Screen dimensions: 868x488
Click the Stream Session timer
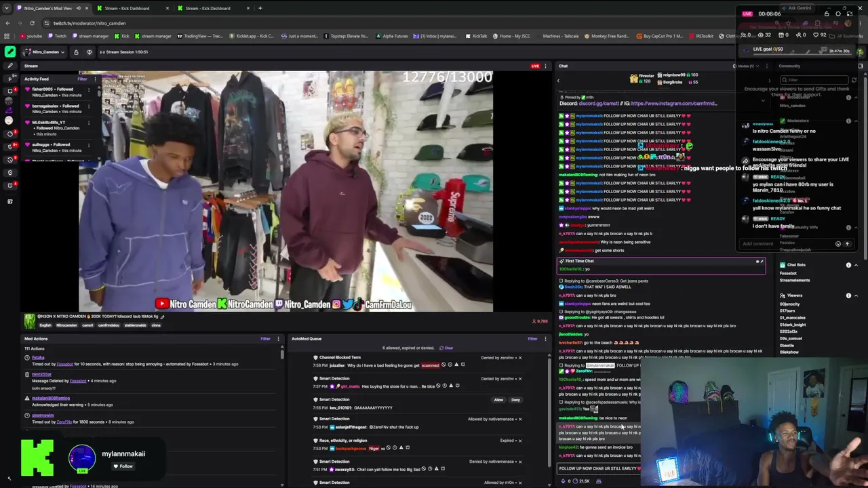pos(123,52)
